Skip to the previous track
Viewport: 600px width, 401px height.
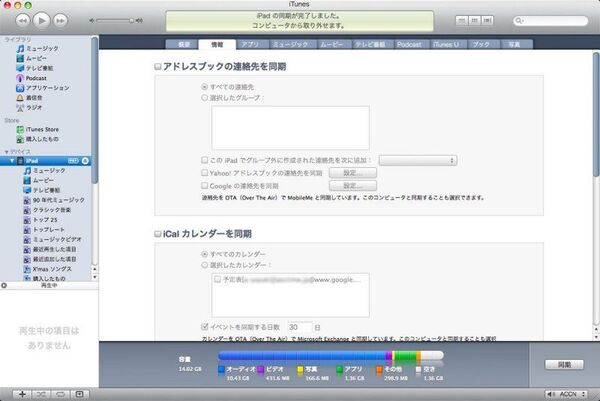(x=23, y=20)
